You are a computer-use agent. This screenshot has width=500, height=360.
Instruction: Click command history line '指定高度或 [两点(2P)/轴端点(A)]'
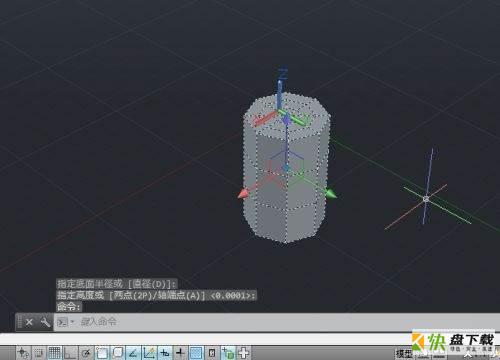point(156,295)
